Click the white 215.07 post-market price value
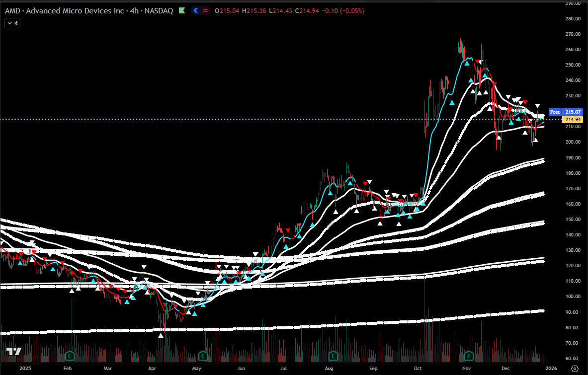 (573, 112)
